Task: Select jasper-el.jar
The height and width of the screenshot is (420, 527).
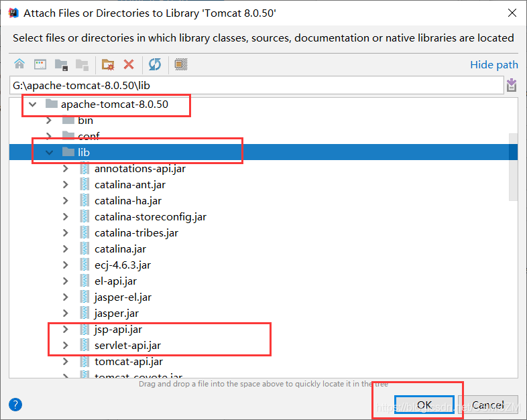Action: (x=123, y=297)
